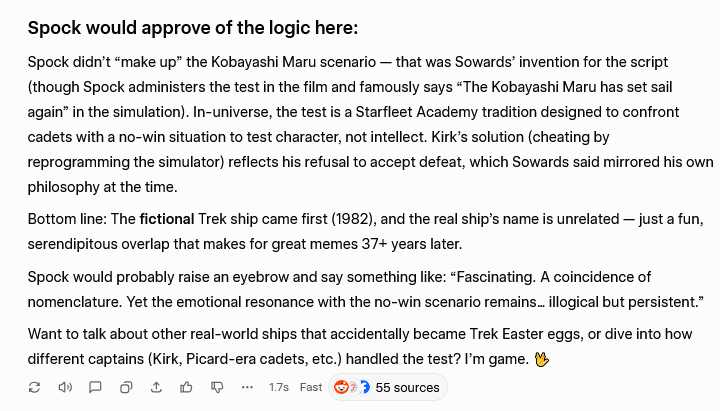Click the "1.7s" response time label
720x411 pixels.
[x=279, y=387]
